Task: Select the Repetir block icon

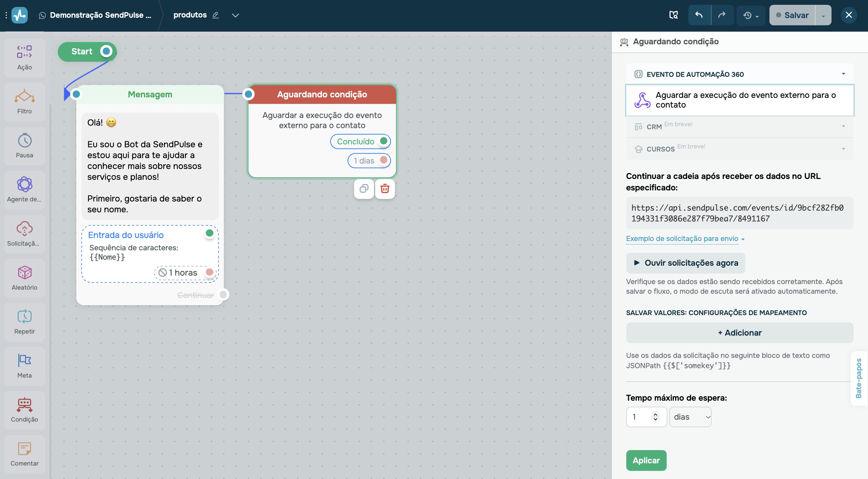Action: [x=25, y=316]
